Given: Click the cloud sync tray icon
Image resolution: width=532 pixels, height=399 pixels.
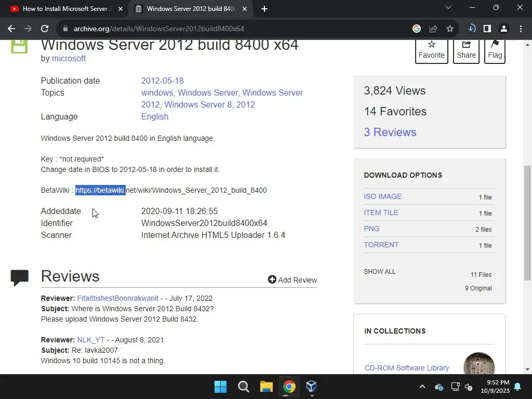Looking at the screenshot, I should (x=438, y=387).
